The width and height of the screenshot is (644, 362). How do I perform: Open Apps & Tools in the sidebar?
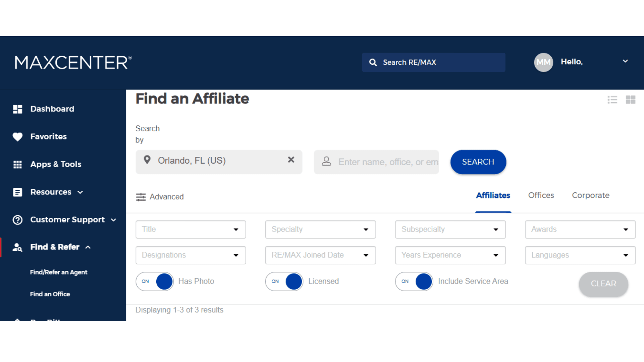(x=56, y=164)
